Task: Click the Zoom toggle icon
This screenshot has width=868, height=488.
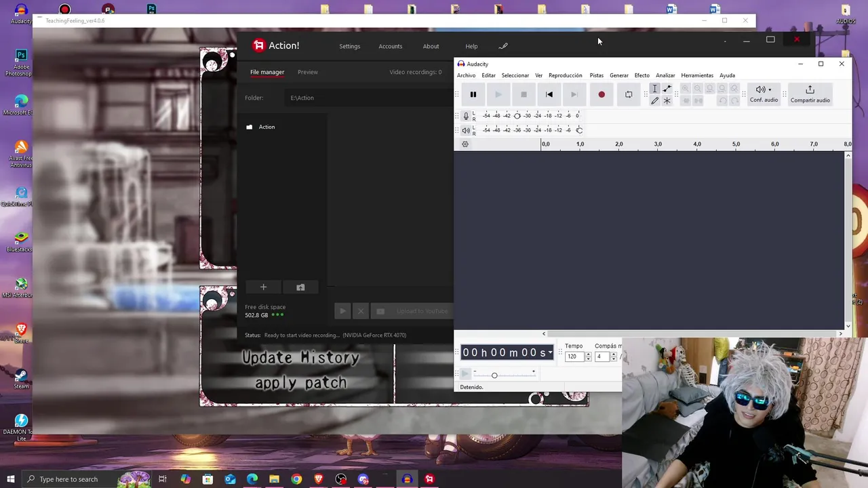Action: click(x=734, y=89)
